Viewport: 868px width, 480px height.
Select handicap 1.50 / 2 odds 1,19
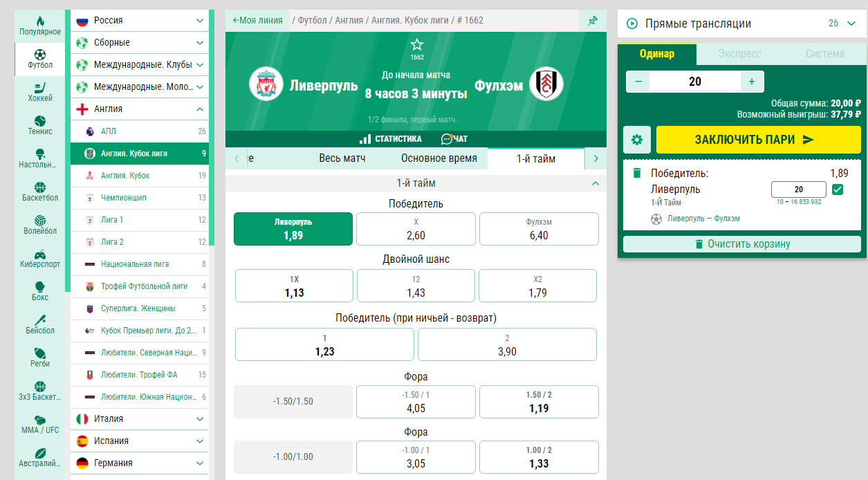pyautogui.click(x=539, y=402)
